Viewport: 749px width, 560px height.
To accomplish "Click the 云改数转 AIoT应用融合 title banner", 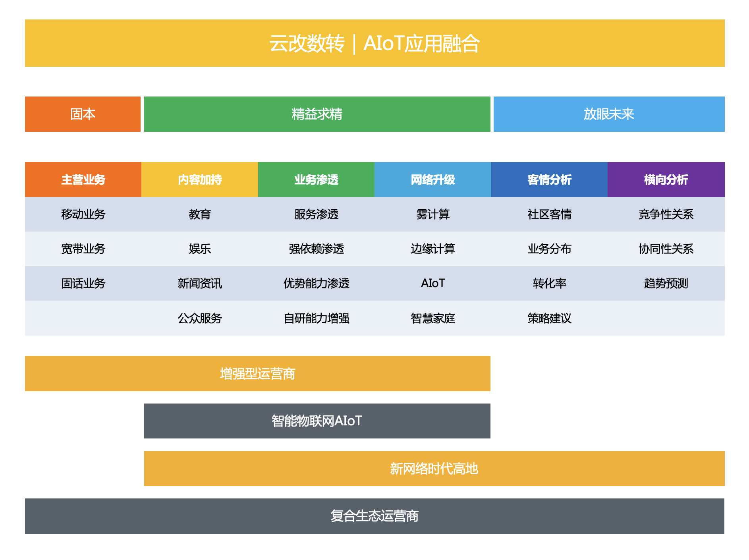I will [x=374, y=43].
